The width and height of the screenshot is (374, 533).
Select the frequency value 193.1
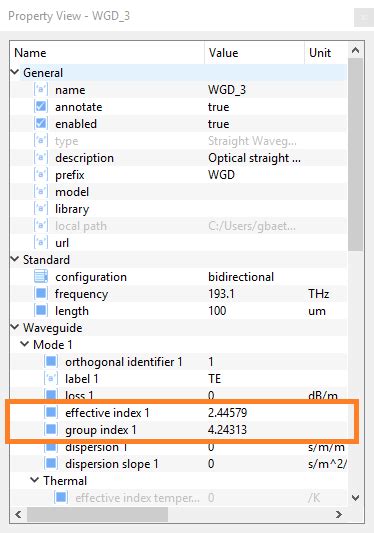pyautogui.click(x=221, y=294)
